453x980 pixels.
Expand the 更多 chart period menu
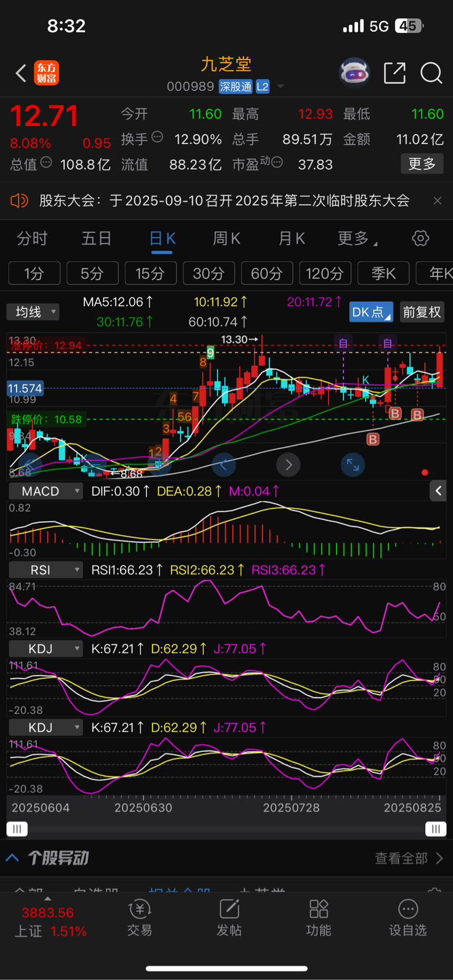coord(357,238)
